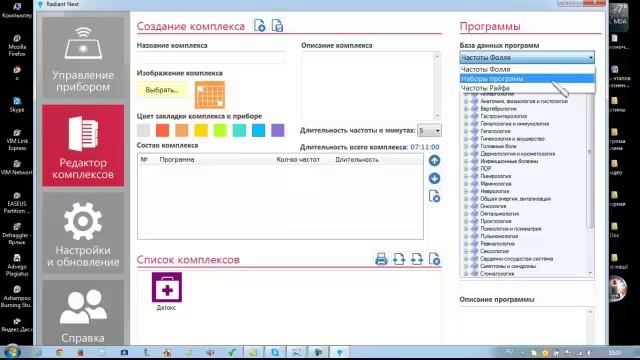
Task: Pick the green bookmark color
Action: 220,131
